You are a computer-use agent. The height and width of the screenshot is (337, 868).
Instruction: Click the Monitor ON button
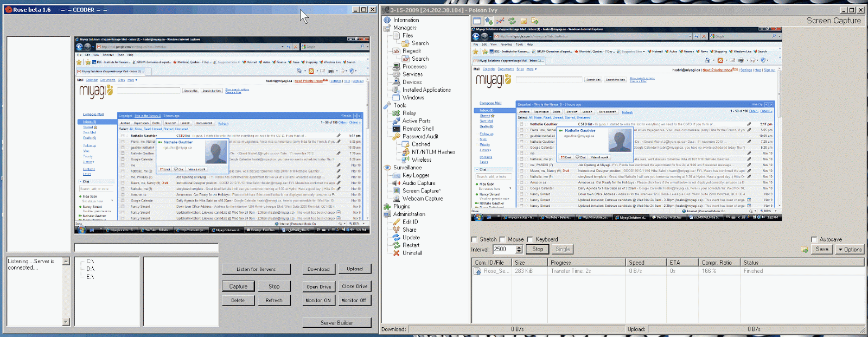(318, 300)
